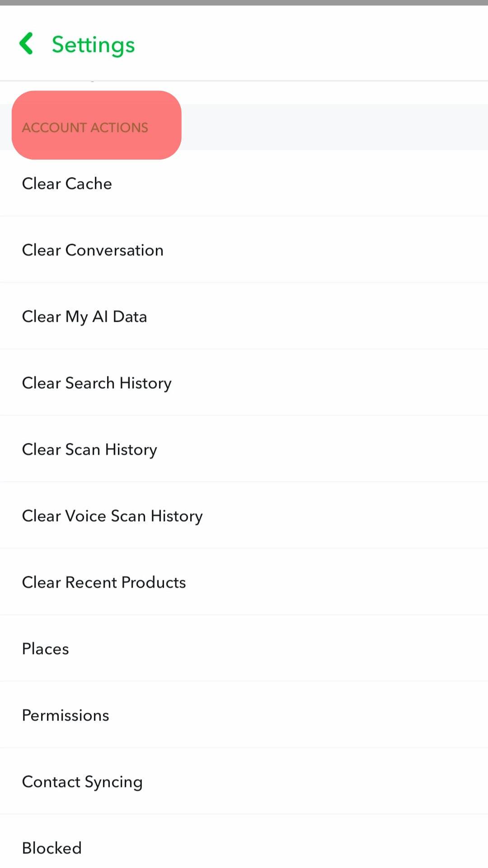488x868 pixels.
Task: Open Contact Syncing settings
Action: click(x=82, y=782)
